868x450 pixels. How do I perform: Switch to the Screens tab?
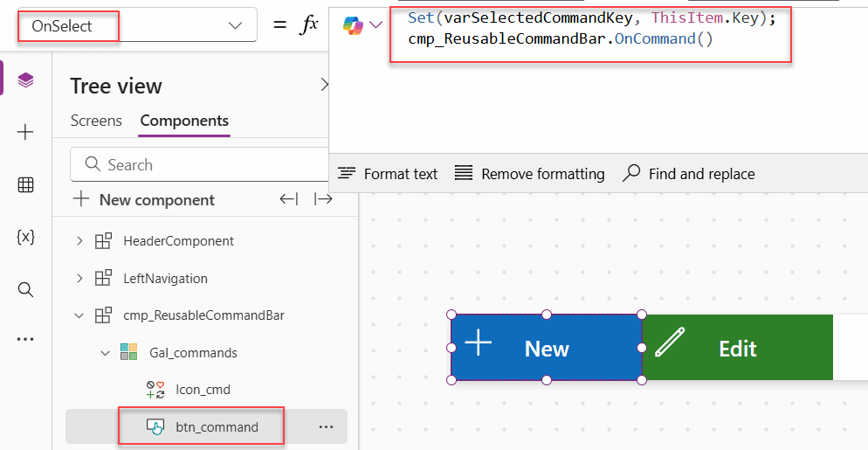pyautogui.click(x=96, y=121)
